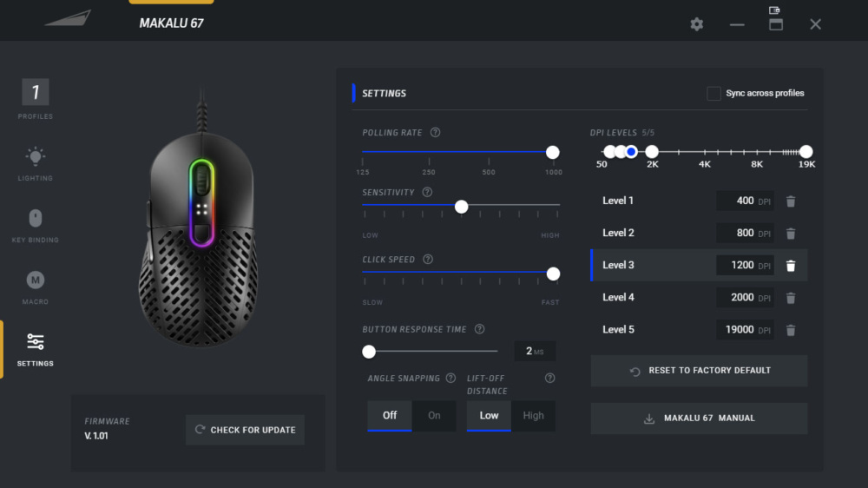Set Lift-Off Distance to High
This screenshot has height=488, width=868.
(x=533, y=415)
